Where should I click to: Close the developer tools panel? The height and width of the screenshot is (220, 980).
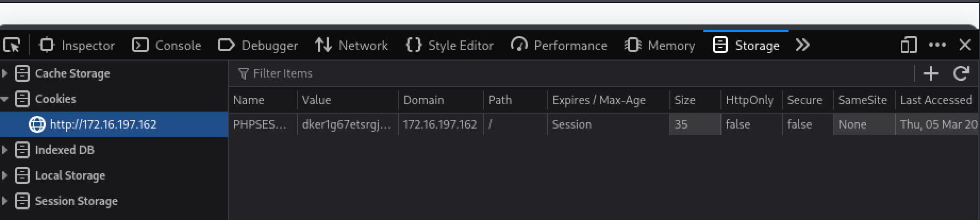pyautogui.click(x=965, y=46)
